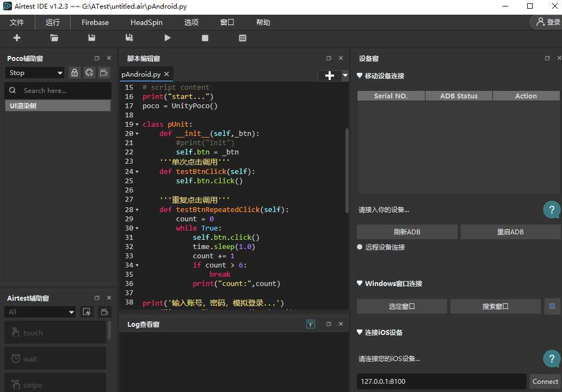Click the Poco refresh inspector icon
The width and height of the screenshot is (562, 392).
point(89,73)
